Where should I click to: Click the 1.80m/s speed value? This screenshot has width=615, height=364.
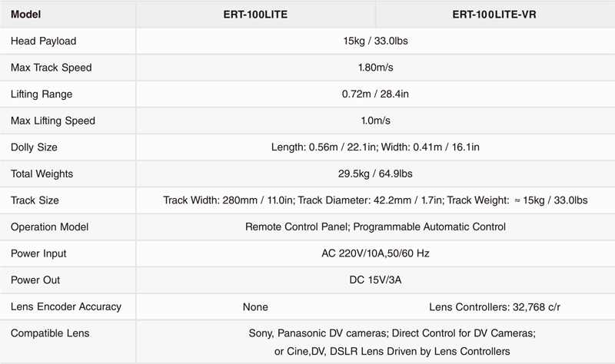375,68
